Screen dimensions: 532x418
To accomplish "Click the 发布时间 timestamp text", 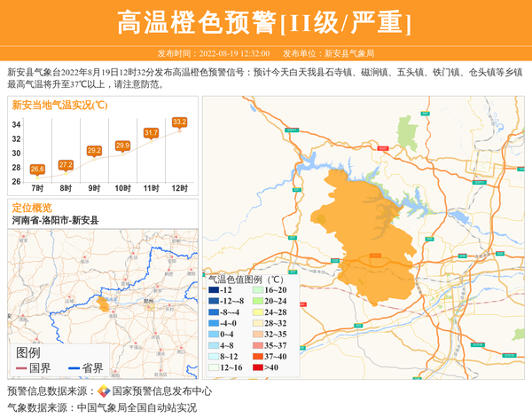I will tap(213, 53).
